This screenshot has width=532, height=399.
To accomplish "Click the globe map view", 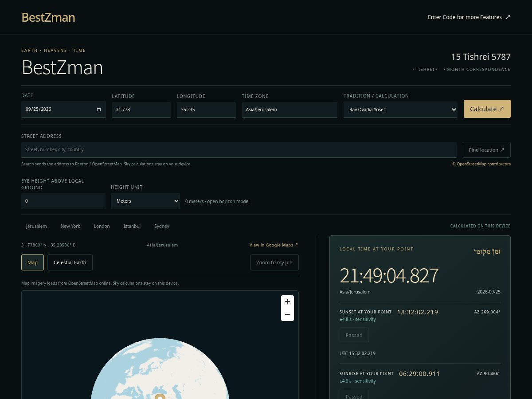I will pyautogui.click(x=160, y=345).
